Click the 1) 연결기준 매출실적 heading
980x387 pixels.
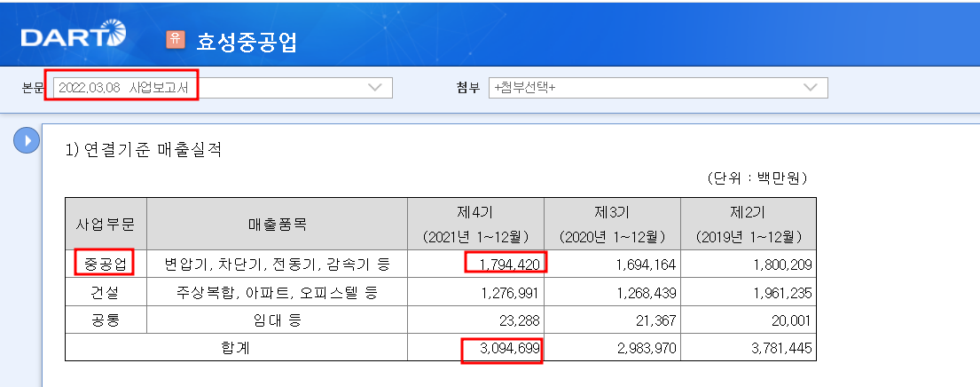pos(144,150)
